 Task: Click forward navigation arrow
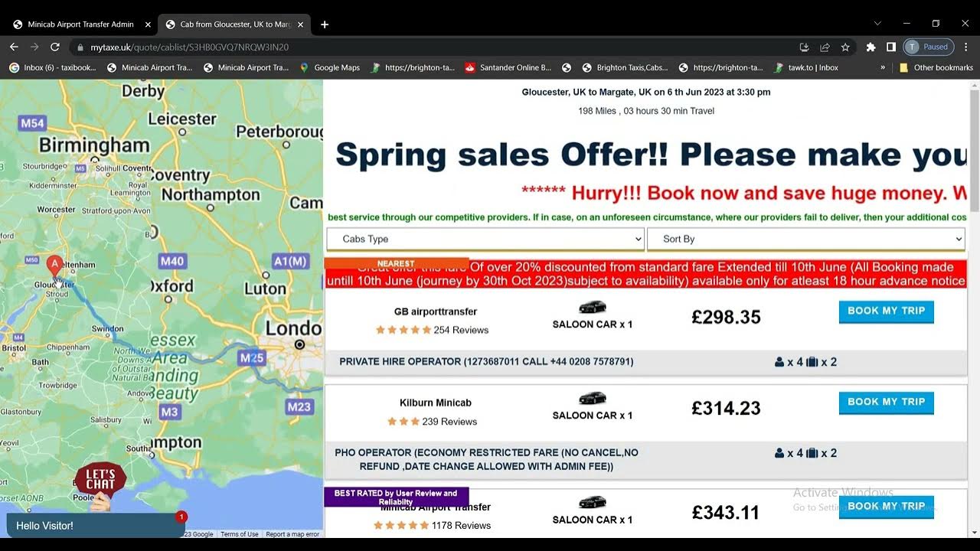pos(34,47)
